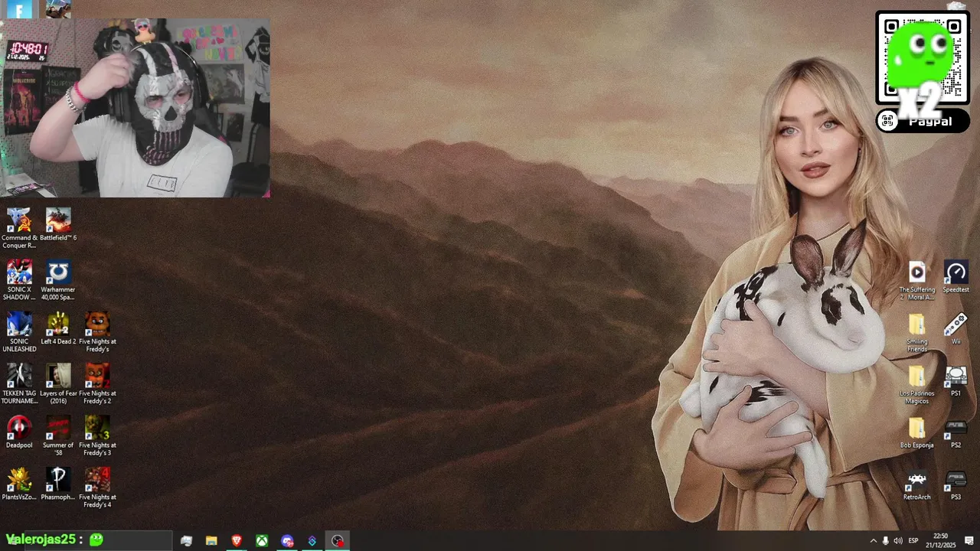Viewport: 980px width, 551px height.
Task: Open File Explorer from the taskbar
Action: tap(211, 541)
